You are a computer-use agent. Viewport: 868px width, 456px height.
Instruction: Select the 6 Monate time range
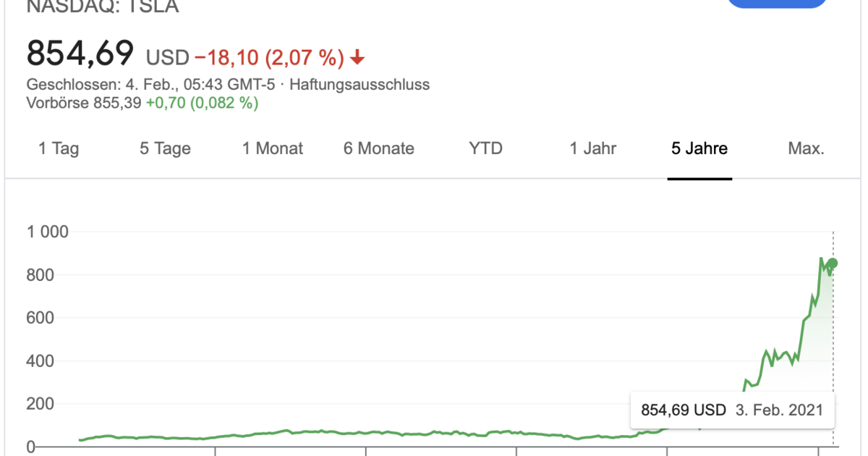[378, 148]
